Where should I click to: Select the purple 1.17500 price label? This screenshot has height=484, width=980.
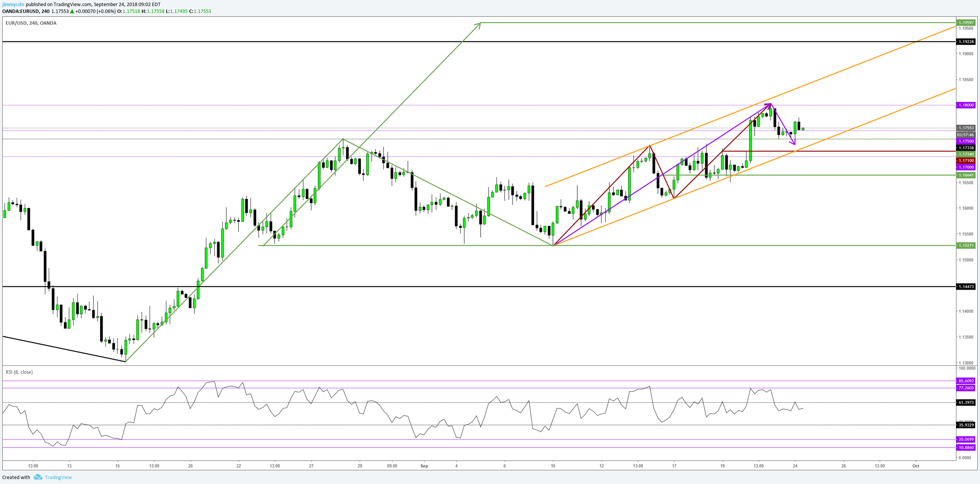966,141
